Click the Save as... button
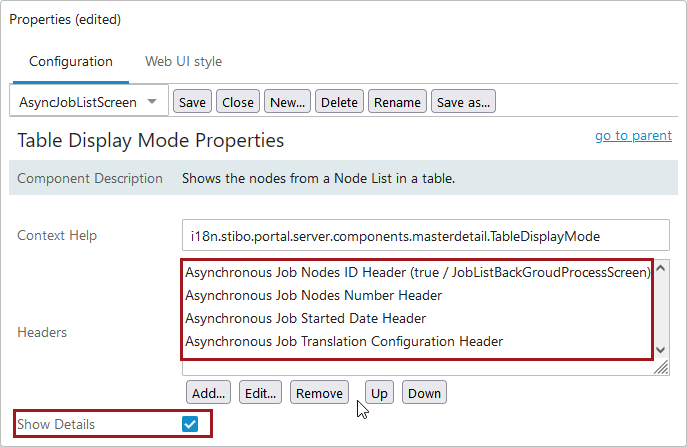 [463, 102]
